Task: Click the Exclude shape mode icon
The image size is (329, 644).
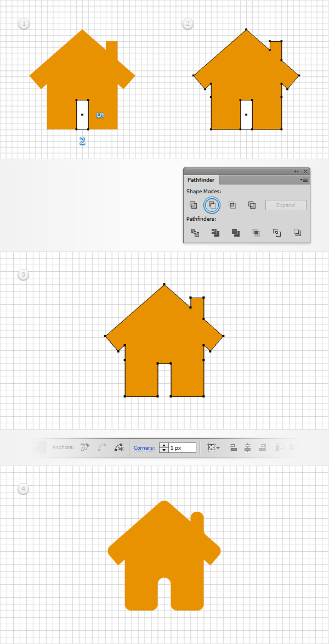Action: pyautogui.click(x=252, y=205)
